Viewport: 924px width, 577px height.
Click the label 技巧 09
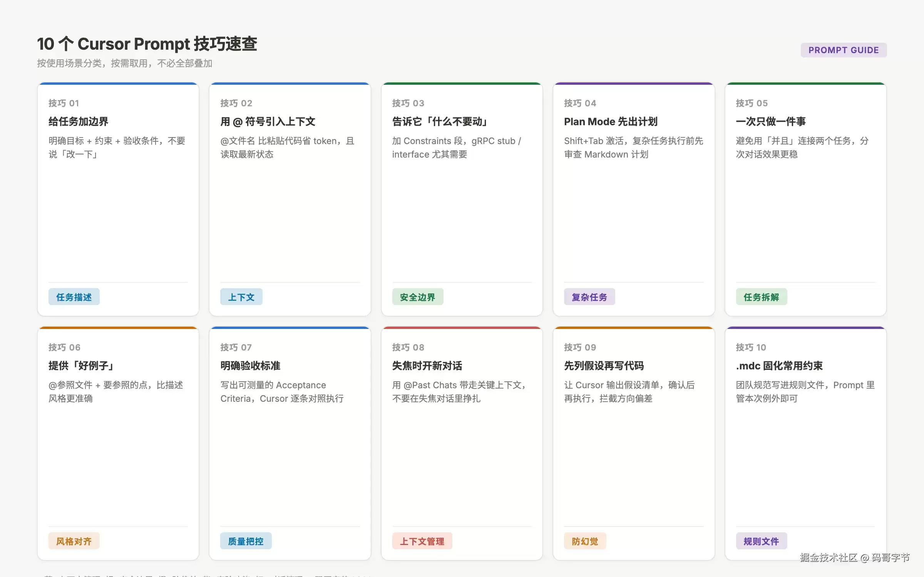(580, 347)
